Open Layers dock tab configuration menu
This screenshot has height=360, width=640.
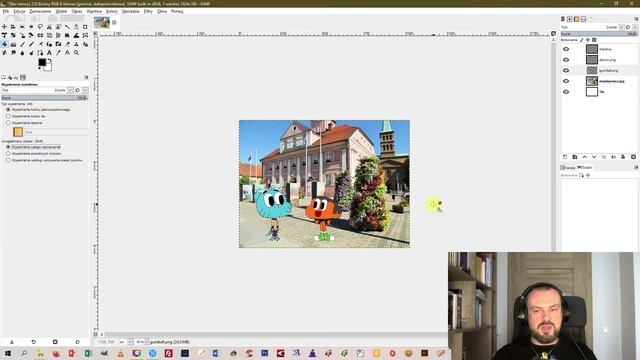coord(636,19)
